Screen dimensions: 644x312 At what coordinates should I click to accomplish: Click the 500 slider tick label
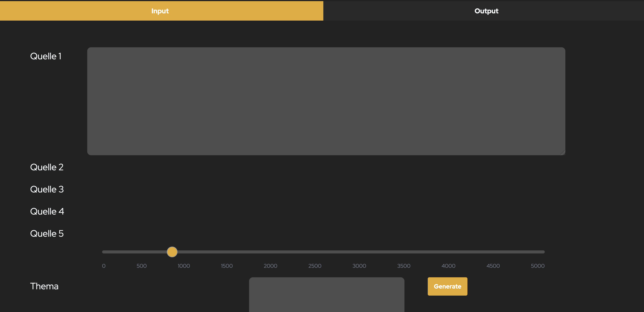[141, 266]
